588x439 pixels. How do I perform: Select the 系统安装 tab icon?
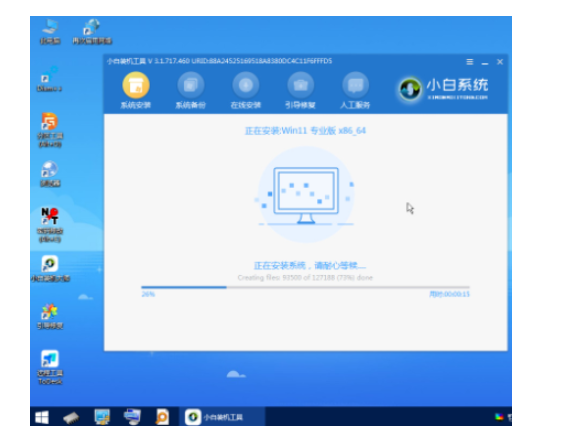136,85
